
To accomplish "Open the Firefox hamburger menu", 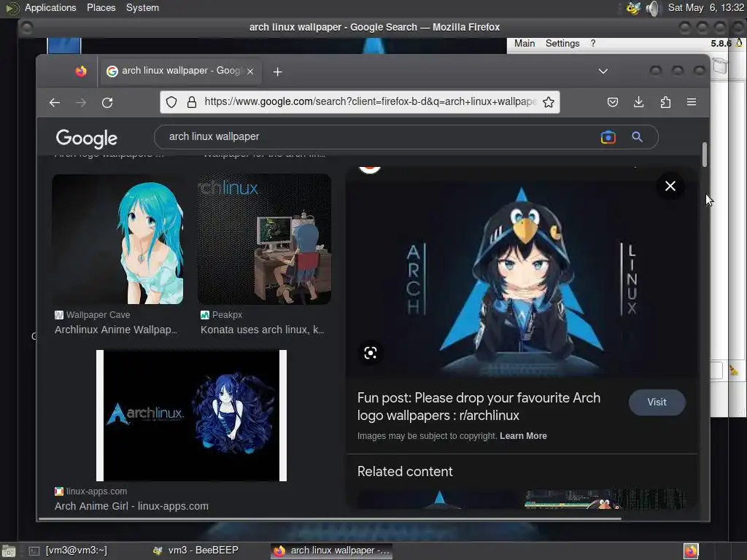I will pyautogui.click(x=692, y=102).
